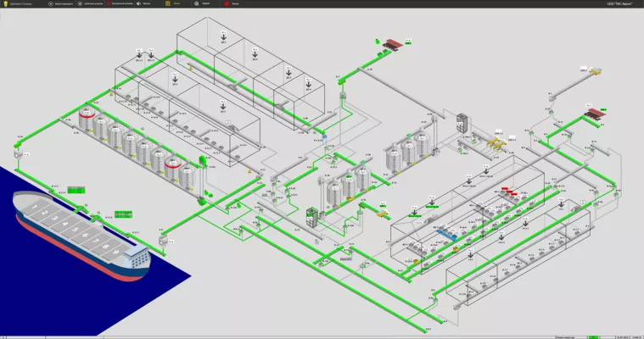
Task: Click the upper green status readout near the ship
Action: coord(76,189)
